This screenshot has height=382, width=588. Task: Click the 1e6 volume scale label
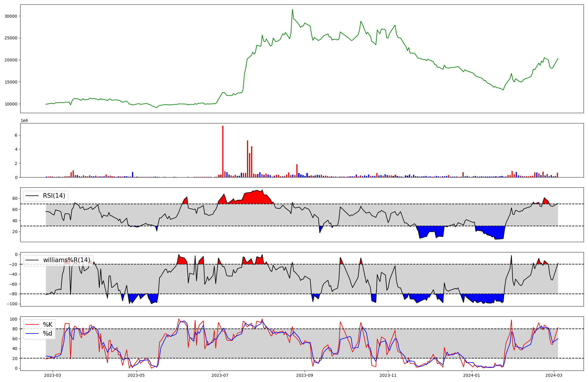click(x=24, y=121)
